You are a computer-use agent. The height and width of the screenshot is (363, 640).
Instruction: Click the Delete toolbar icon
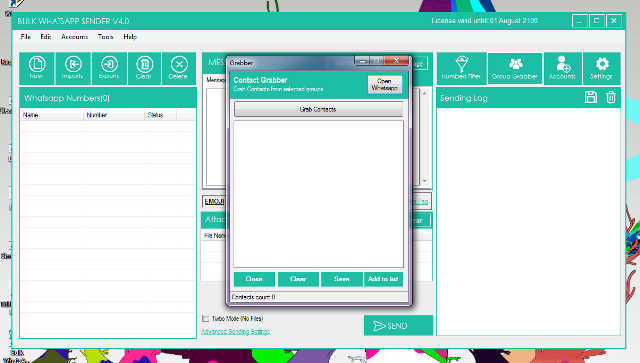point(179,68)
